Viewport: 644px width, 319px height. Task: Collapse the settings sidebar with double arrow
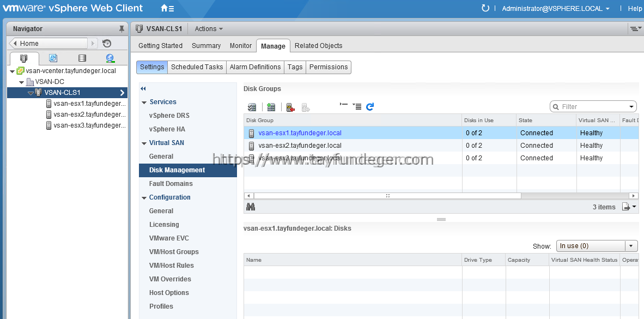tap(143, 89)
